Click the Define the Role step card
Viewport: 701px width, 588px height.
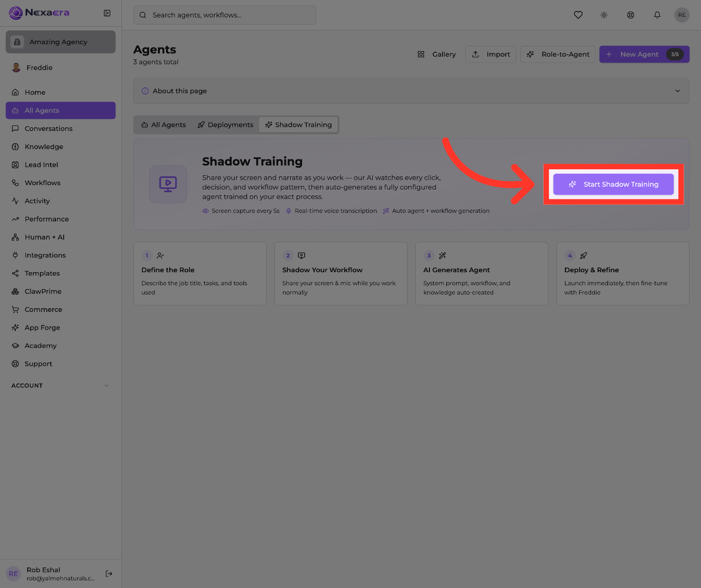[200, 273]
